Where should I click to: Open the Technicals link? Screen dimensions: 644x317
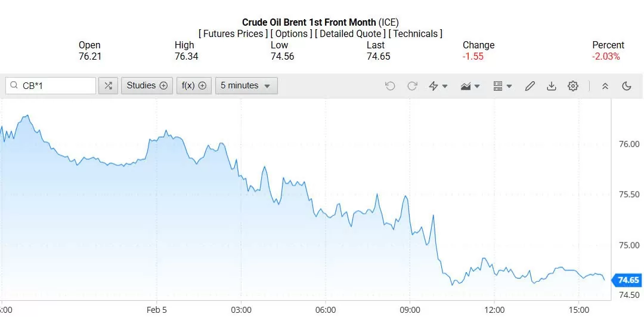coord(415,33)
